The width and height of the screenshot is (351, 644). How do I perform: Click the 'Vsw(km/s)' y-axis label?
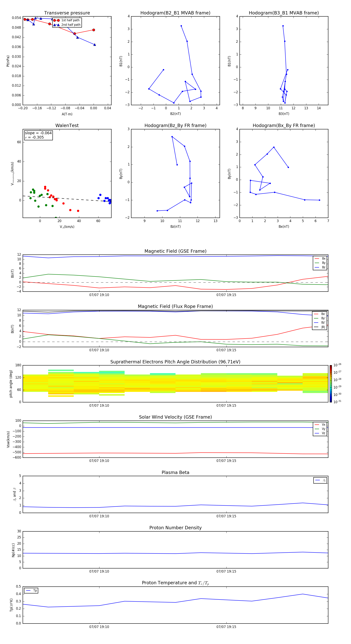tap(8, 439)
